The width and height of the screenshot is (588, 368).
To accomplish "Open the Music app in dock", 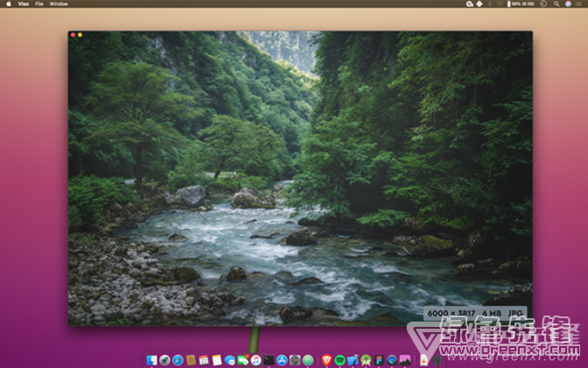I will [x=255, y=359].
